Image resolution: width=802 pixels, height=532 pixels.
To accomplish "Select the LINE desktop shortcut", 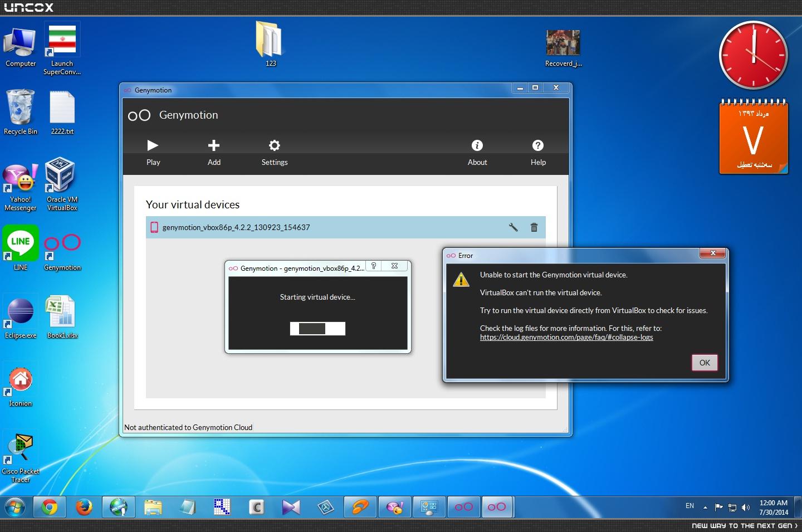I will click(21, 248).
